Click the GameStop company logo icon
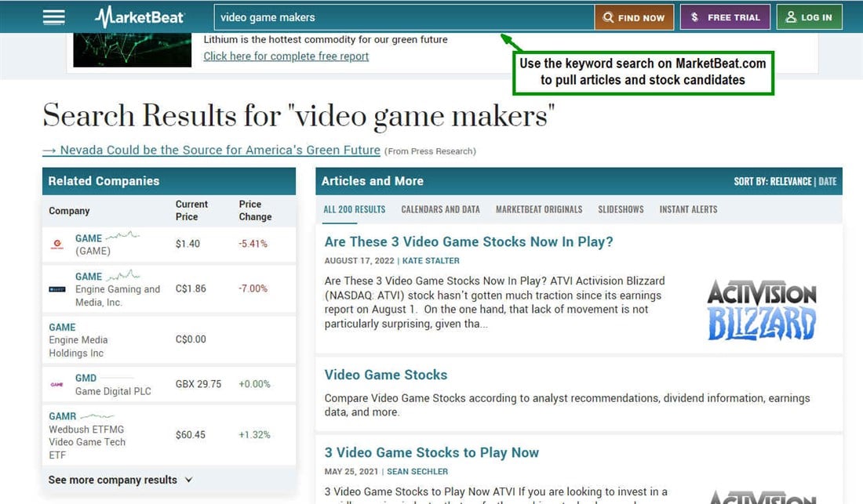This screenshot has height=504, width=863. pyautogui.click(x=57, y=244)
